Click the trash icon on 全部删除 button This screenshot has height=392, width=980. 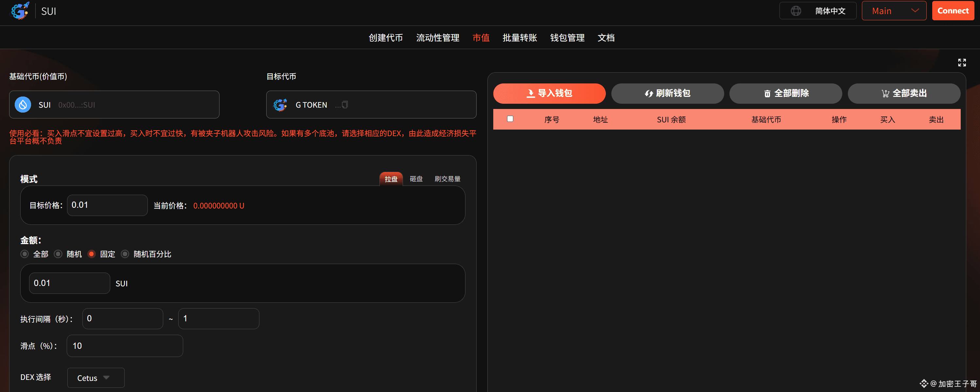[767, 93]
